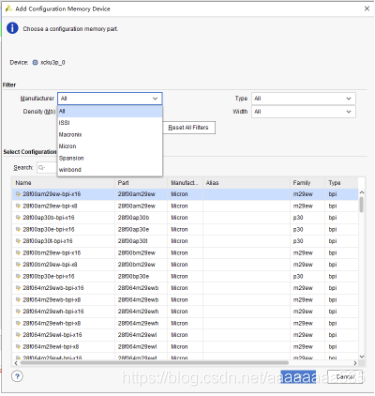Click m29ew family cell in 28f064m29ewl-bpi-x8 row
The image size is (375, 396).
tap(307, 347)
